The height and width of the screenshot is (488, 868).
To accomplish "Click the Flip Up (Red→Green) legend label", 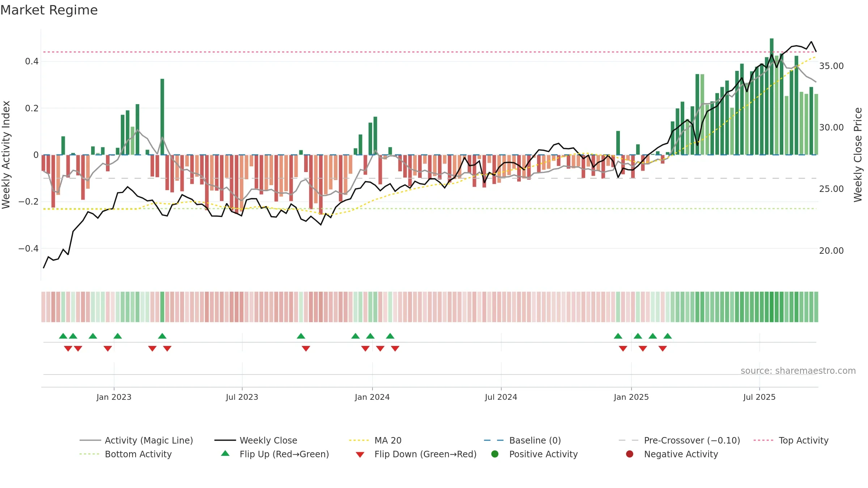I will pyautogui.click(x=284, y=454).
